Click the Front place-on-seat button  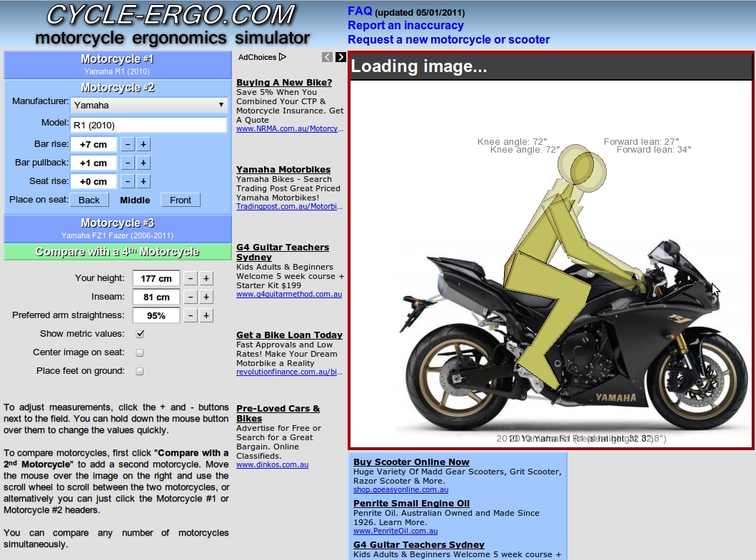click(x=180, y=200)
